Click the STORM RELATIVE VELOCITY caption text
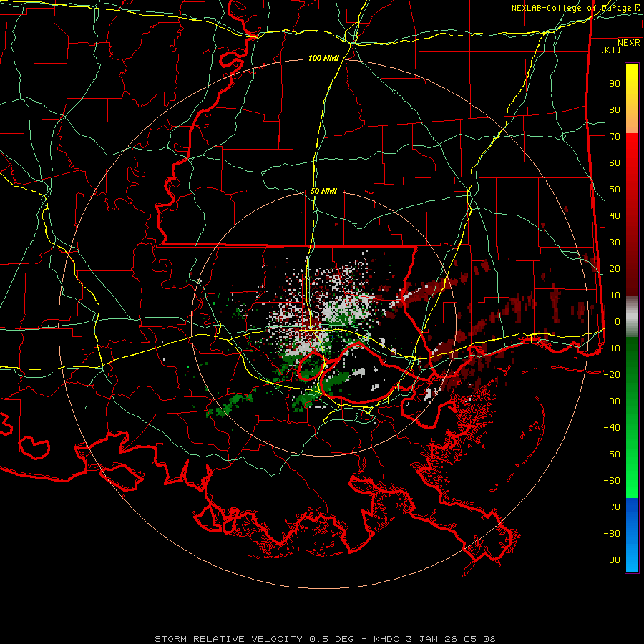Screen dimensions: 644x644 click(x=229, y=639)
